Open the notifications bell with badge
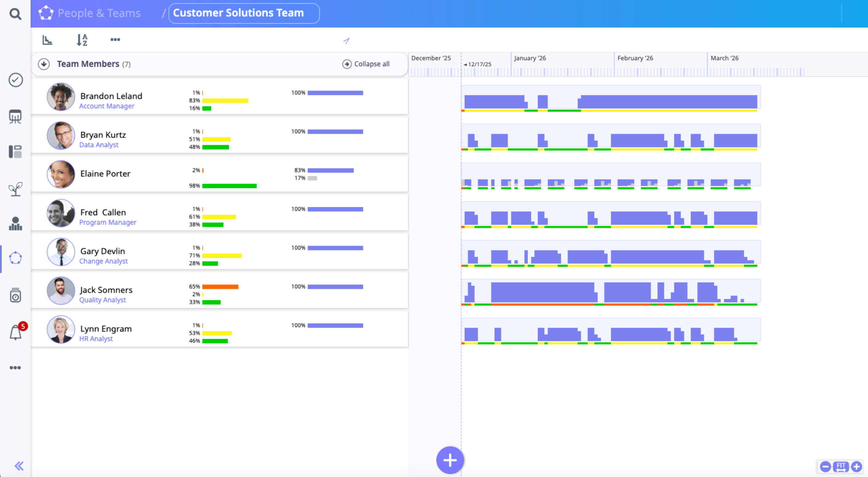The height and width of the screenshot is (477, 868). click(x=16, y=333)
